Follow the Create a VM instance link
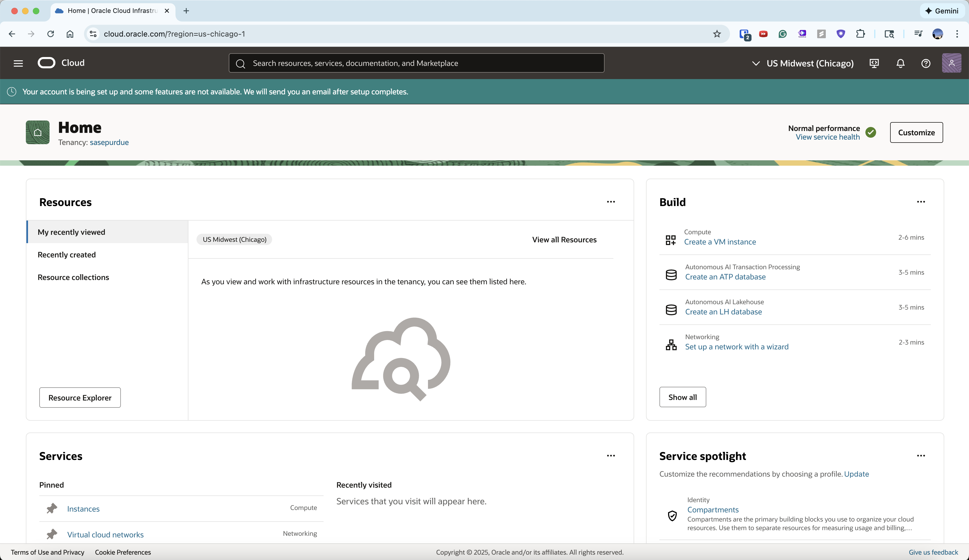The height and width of the screenshot is (560, 969). 721,242
